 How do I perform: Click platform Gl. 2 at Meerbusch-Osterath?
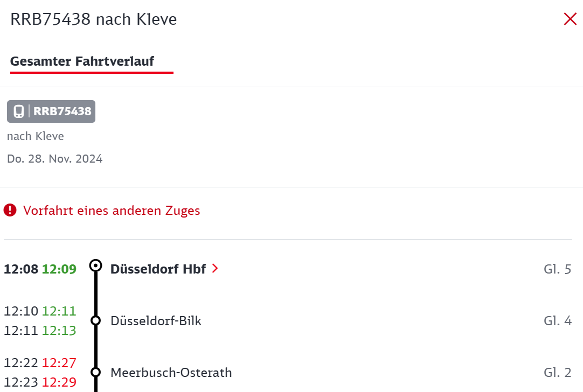557,372
